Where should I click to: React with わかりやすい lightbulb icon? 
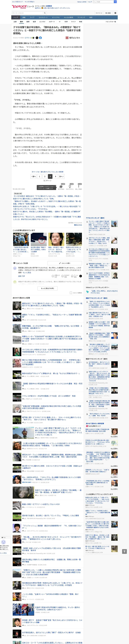pos(70,187)
